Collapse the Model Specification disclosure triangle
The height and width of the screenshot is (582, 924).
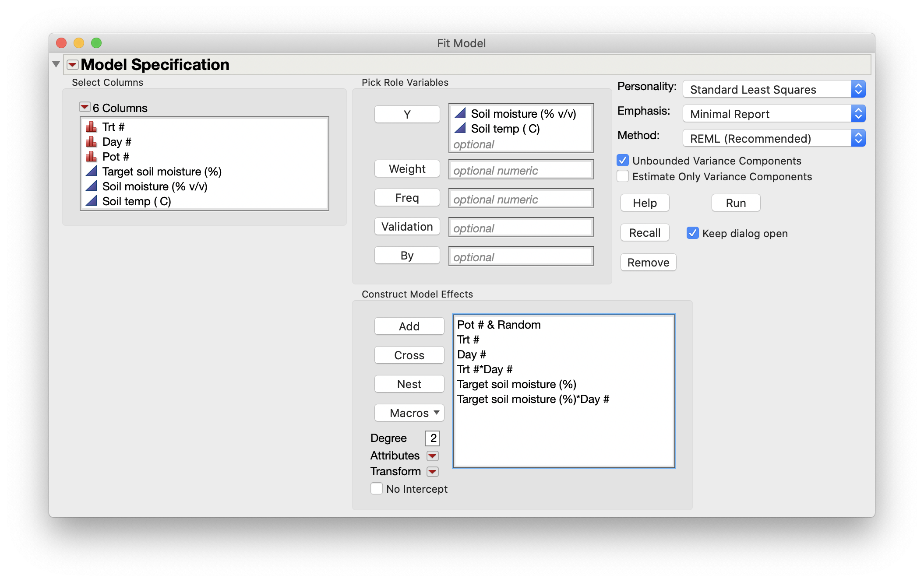pyautogui.click(x=56, y=64)
